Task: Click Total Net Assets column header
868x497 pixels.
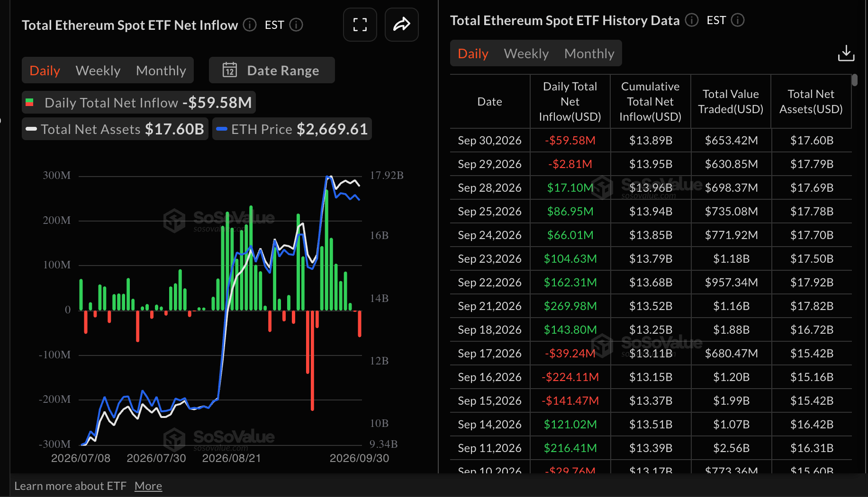Action: click(811, 101)
